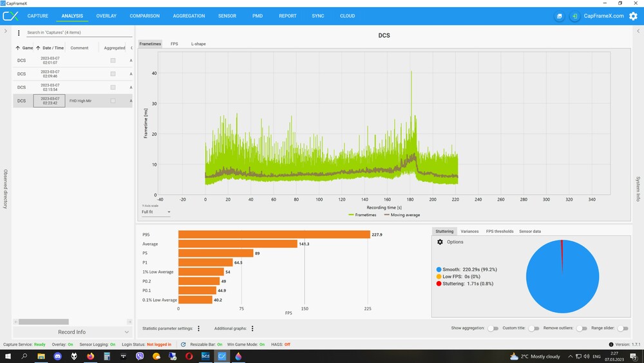Click the version info icon
644x363 pixels.
(611, 344)
